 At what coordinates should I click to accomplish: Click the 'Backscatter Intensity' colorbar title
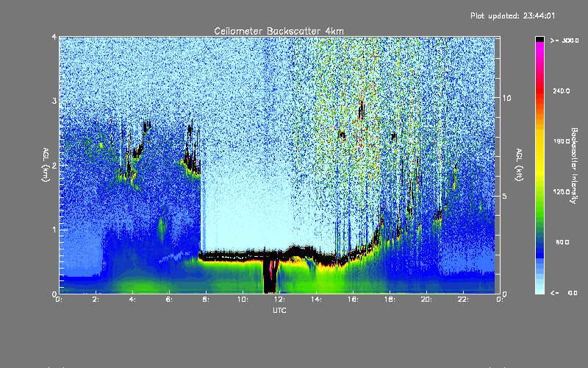574,166
